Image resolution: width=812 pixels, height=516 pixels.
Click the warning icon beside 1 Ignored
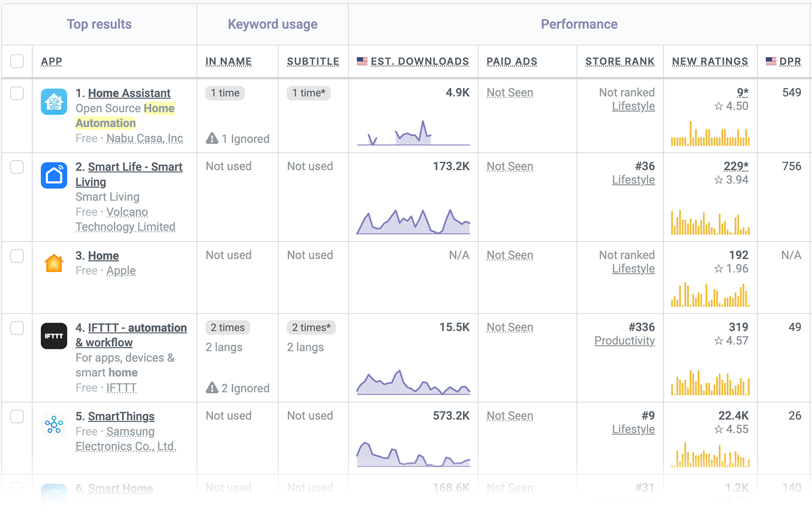point(212,138)
